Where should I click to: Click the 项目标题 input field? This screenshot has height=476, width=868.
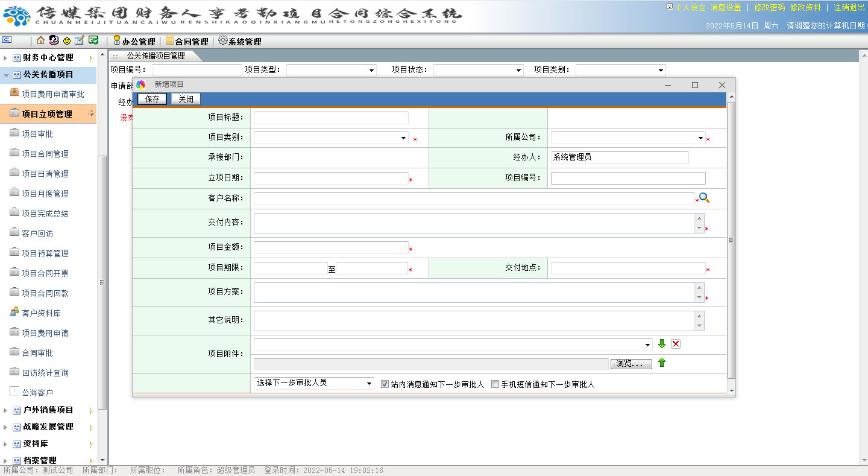point(331,118)
